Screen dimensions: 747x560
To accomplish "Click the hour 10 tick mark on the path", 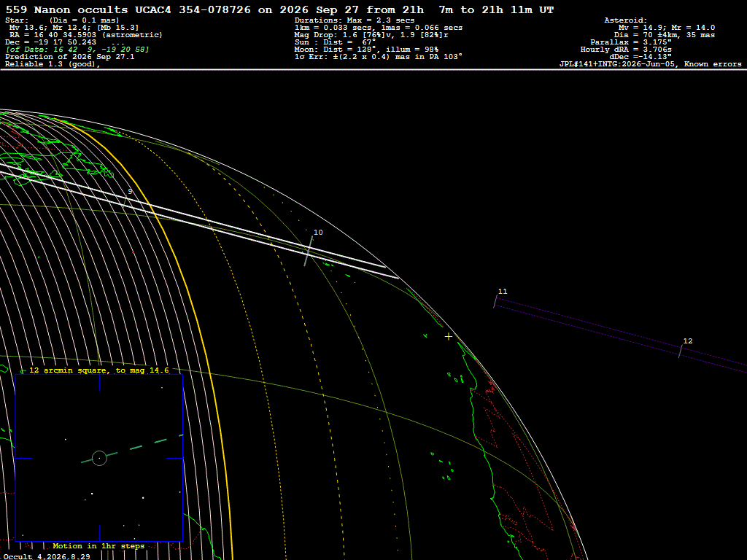I will coord(309,251).
